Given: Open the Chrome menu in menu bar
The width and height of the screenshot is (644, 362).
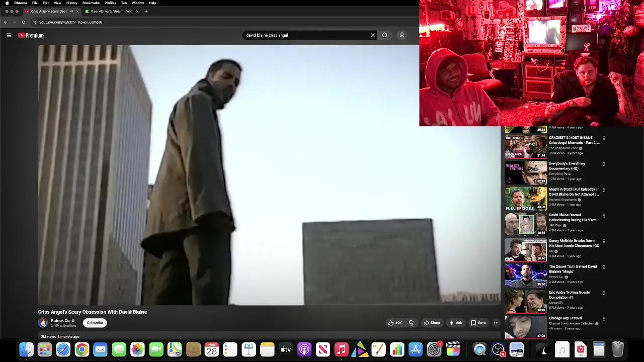Looking at the screenshot, I should coord(21,3).
